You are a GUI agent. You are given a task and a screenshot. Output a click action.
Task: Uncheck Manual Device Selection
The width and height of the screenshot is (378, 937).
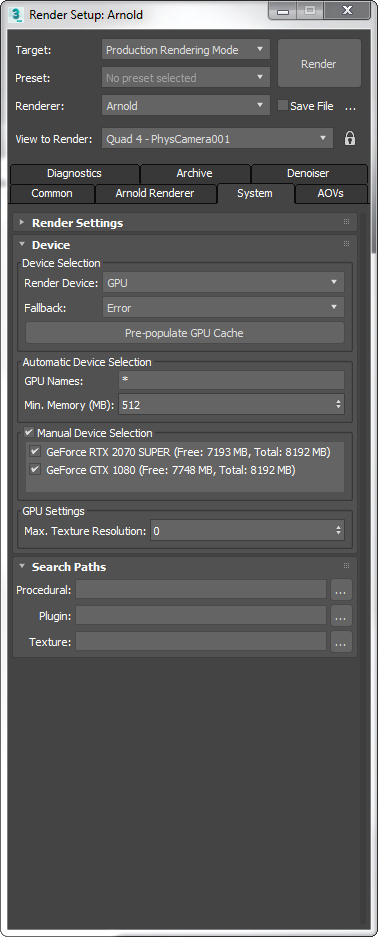(29, 432)
